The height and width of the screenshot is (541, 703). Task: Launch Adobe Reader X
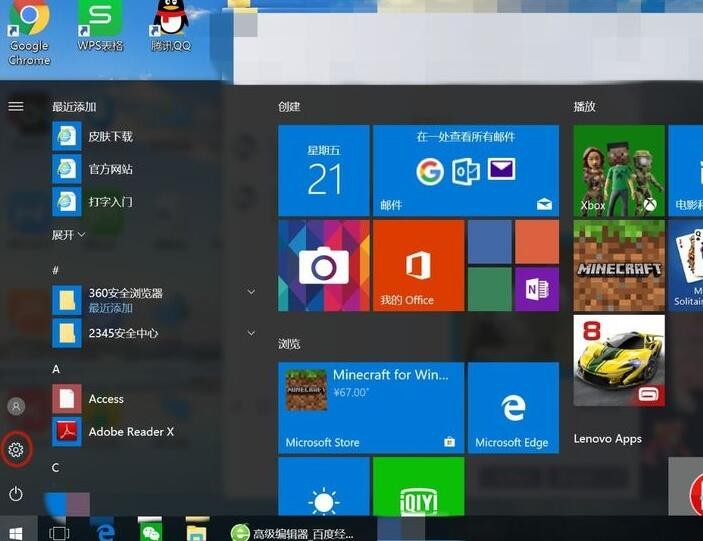pos(113,432)
